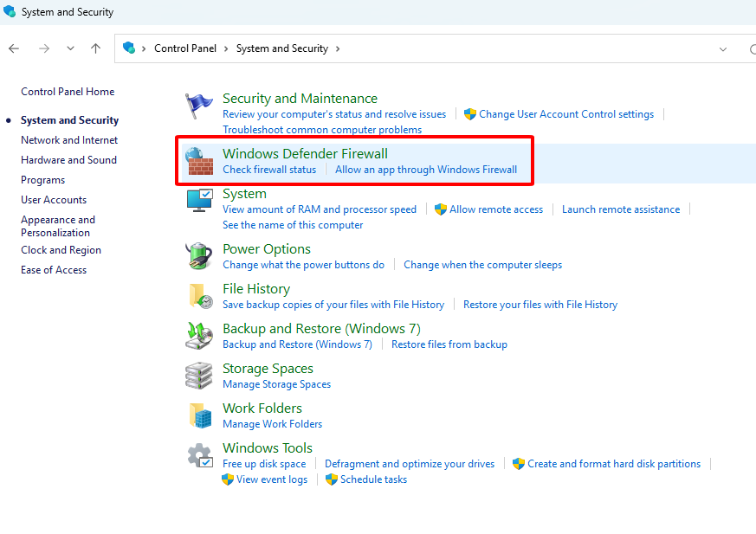Screen dimensions: 756x534
Task: Click the forward navigation arrow
Action: [x=44, y=48]
